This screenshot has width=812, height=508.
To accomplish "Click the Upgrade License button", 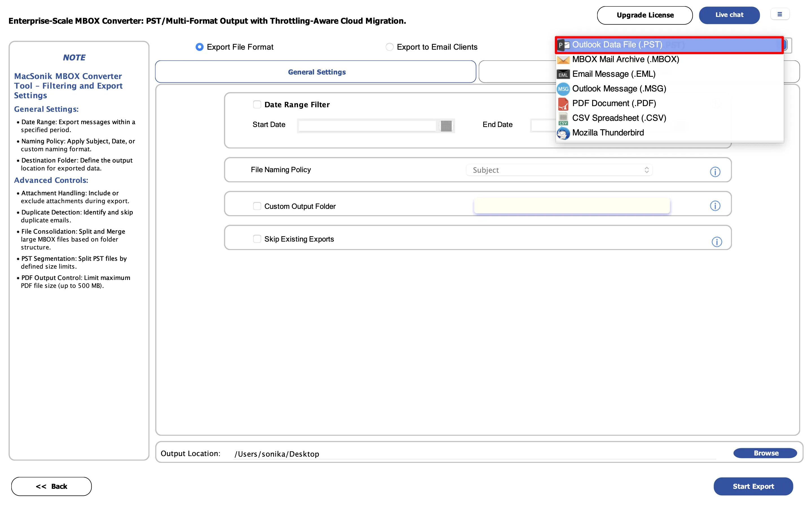I will pos(645,15).
